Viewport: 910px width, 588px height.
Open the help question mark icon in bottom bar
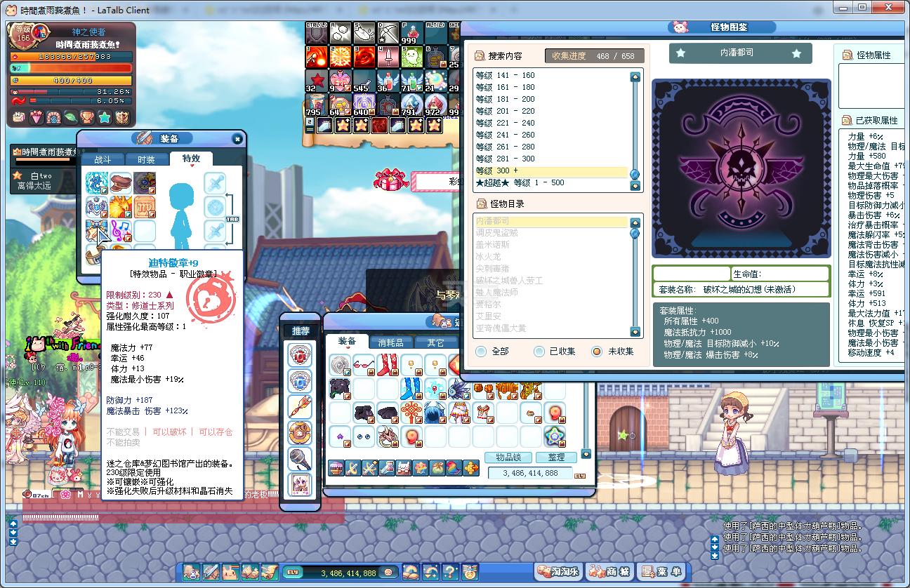coord(450,572)
